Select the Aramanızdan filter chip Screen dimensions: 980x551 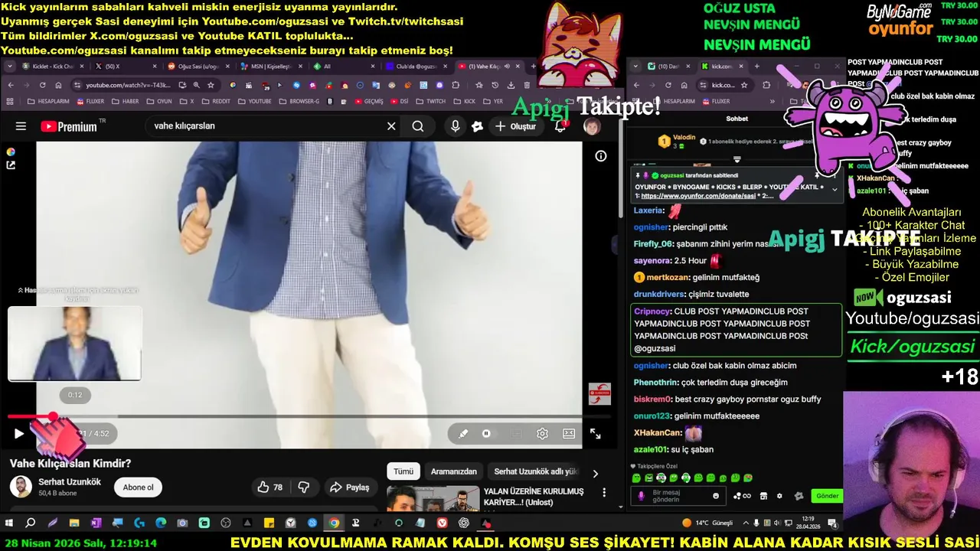pyautogui.click(x=453, y=471)
